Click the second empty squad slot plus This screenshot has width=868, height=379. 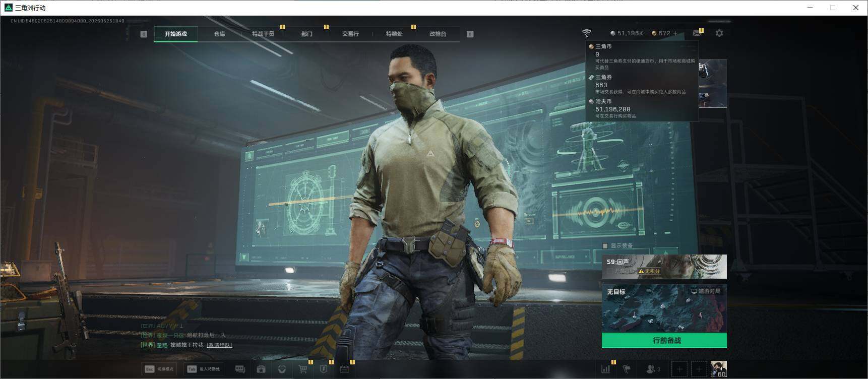pos(699,369)
